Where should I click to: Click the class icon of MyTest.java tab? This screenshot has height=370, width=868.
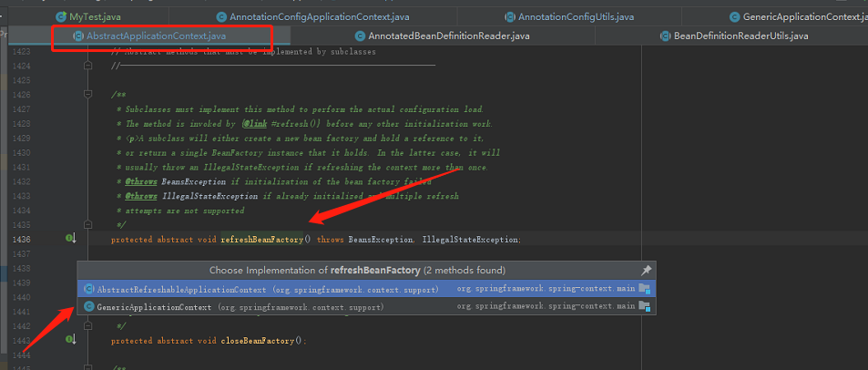point(61,16)
